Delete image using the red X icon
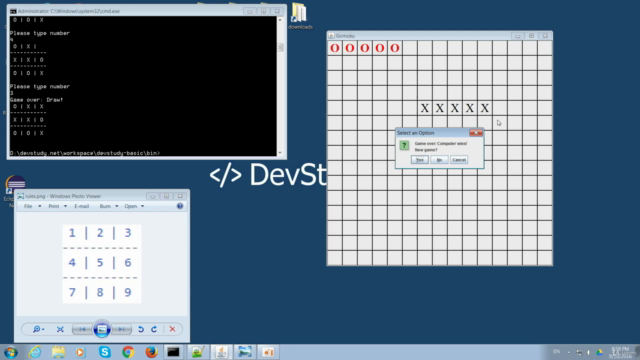640x360 pixels. tap(172, 329)
